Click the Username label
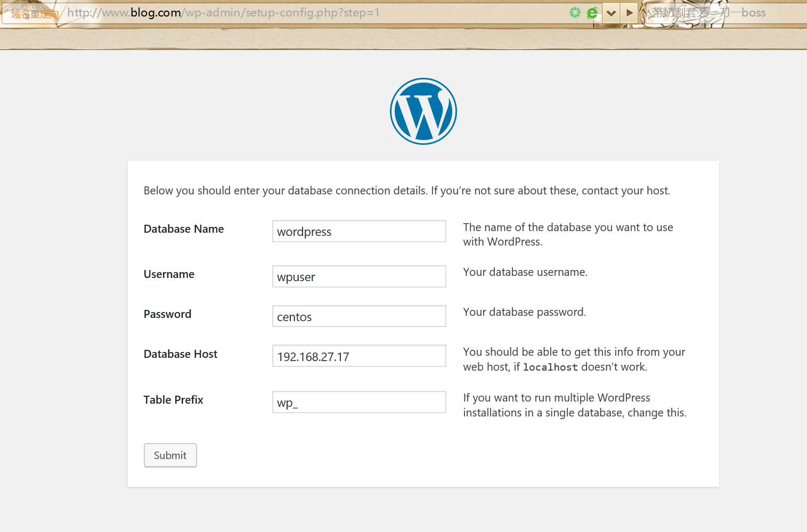 click(169, 274)
